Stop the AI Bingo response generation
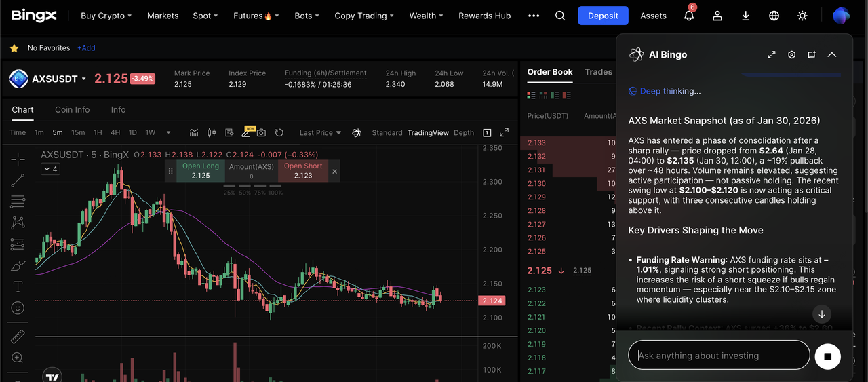 click(x=827, y=356)
